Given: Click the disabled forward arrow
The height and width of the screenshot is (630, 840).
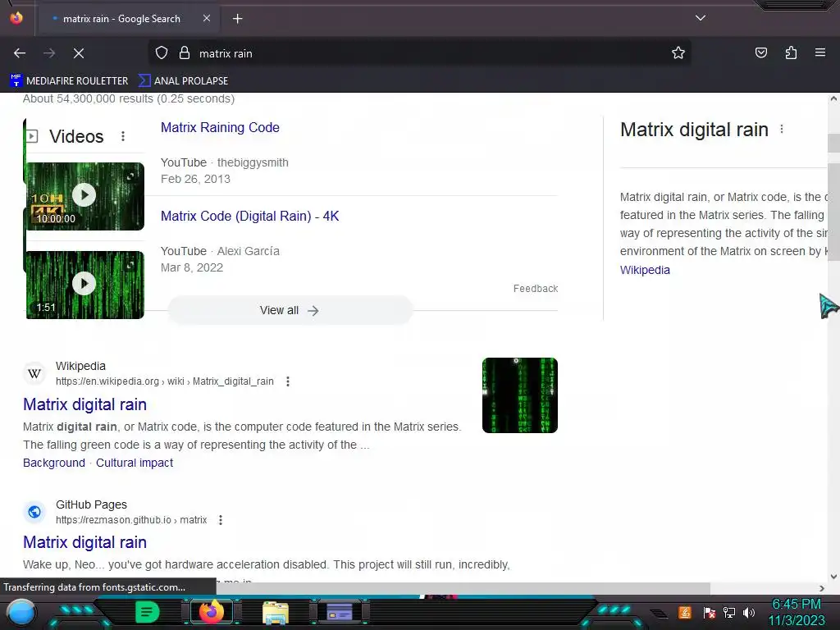Looking at the screenshot, I should (49, 53).
